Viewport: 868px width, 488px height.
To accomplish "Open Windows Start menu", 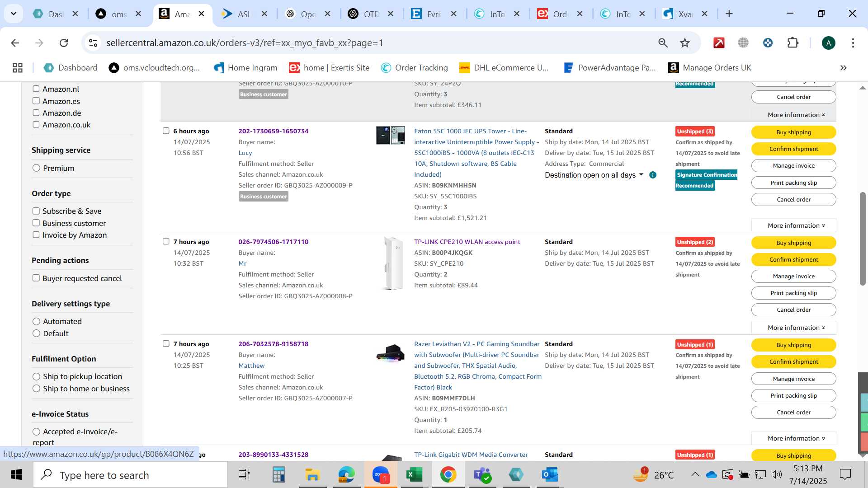I will tap(16, 475).
